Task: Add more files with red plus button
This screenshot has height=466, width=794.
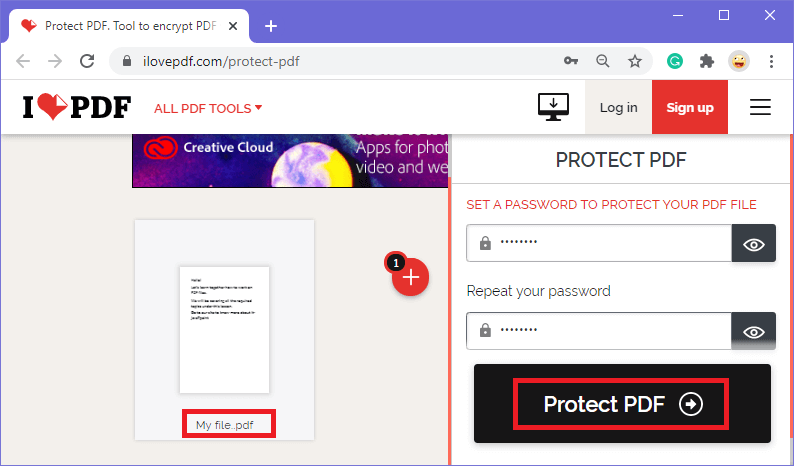Action: (410, 277)
